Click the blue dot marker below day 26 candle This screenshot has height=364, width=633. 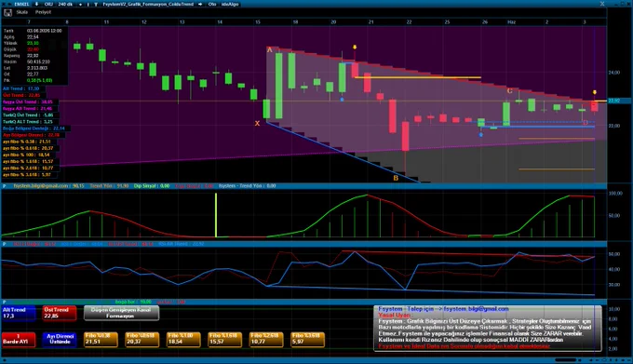coord(481,135)
